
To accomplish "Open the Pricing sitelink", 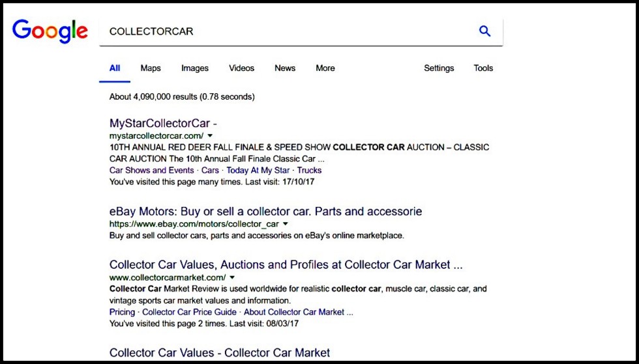I will click(122, 312).
